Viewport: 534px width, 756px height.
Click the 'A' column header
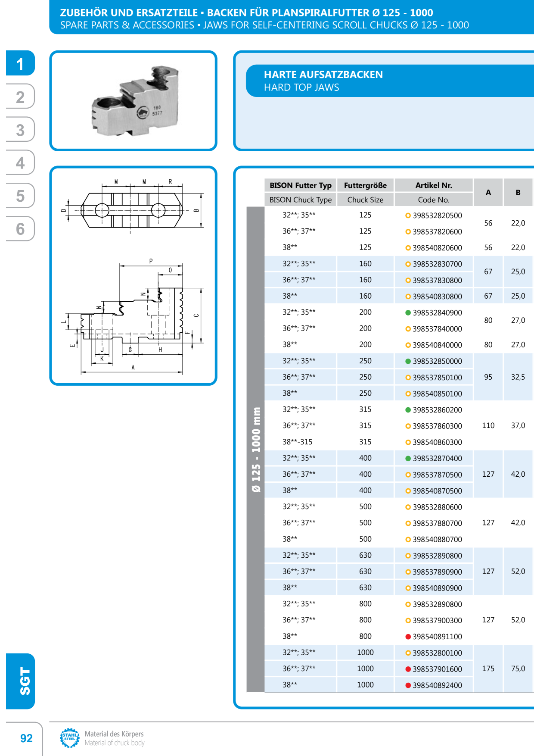[x=488, y=192]
